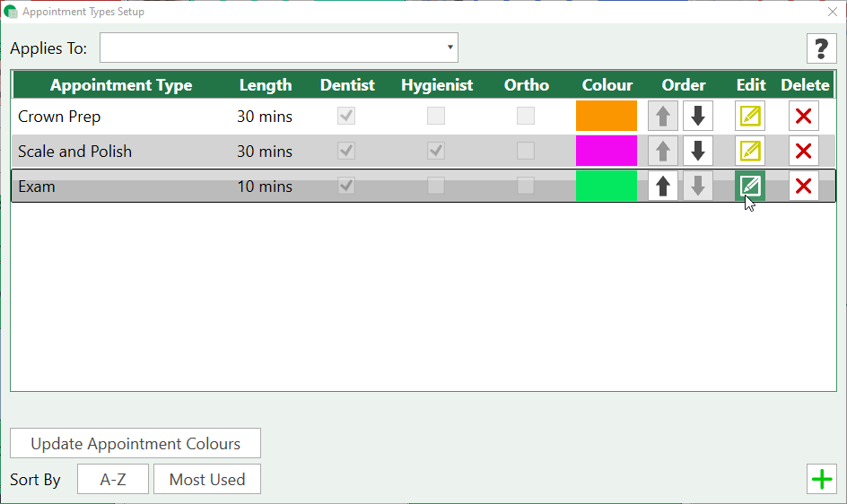Toggle Dentist checkbox for Crown Prep
This screenshot has width=847, height=504.
tap(346, 116)
